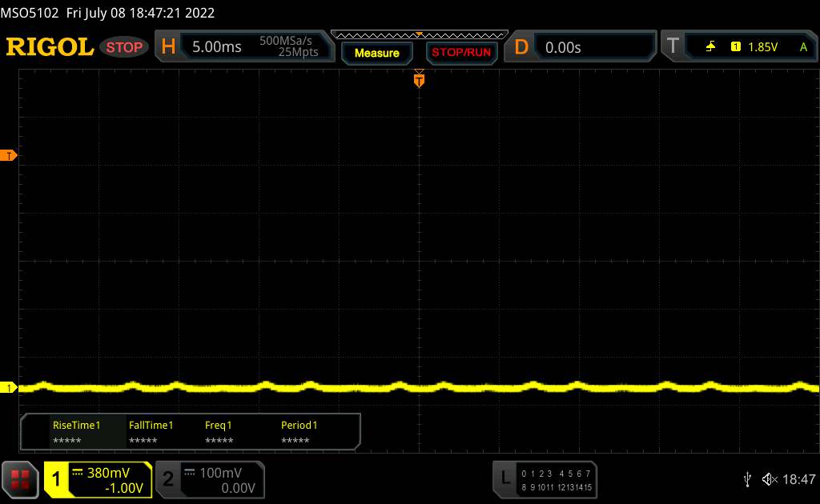This screenshot has width=820, height=504.
Task: Toggle the muted speaker sound icon
Action: click(x=770, y=479)
